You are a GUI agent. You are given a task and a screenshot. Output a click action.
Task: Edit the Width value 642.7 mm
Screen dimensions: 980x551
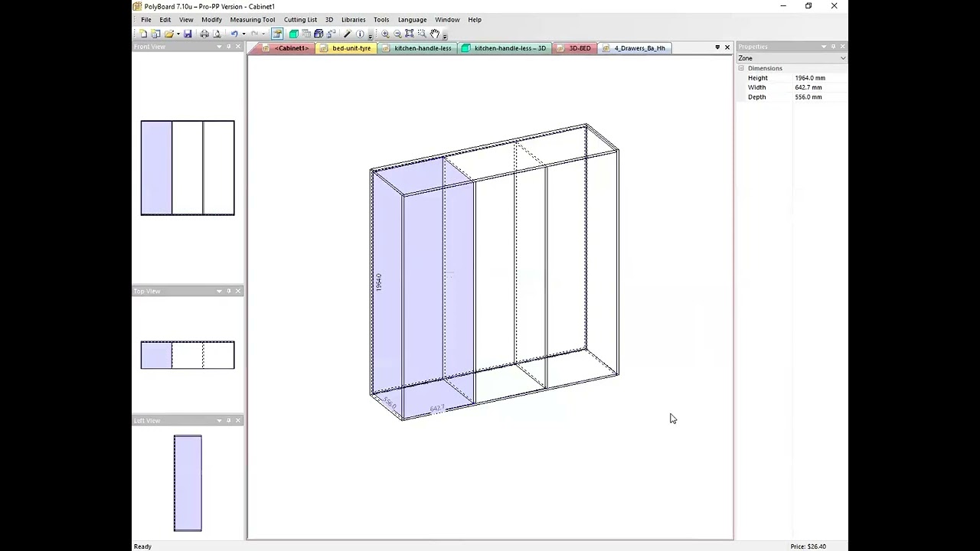[x=820, y=87]
